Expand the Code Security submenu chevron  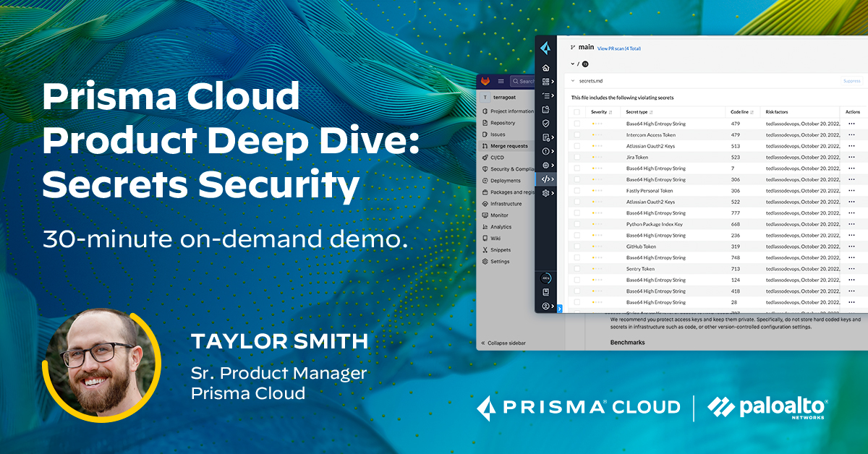point(553,179)
